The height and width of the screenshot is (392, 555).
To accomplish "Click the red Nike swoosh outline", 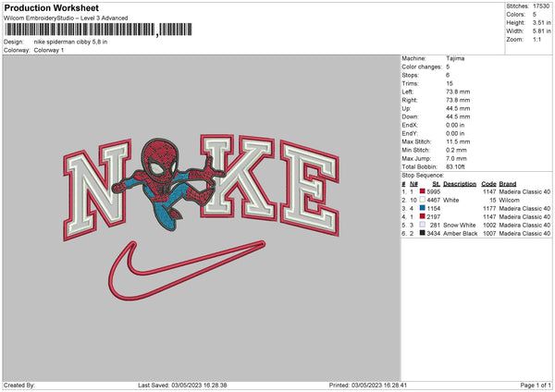I will [x=187, y=271].
